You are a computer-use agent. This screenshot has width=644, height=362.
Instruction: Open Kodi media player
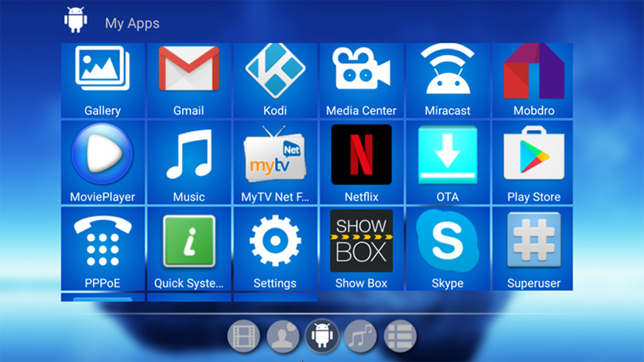coord(275,80)
